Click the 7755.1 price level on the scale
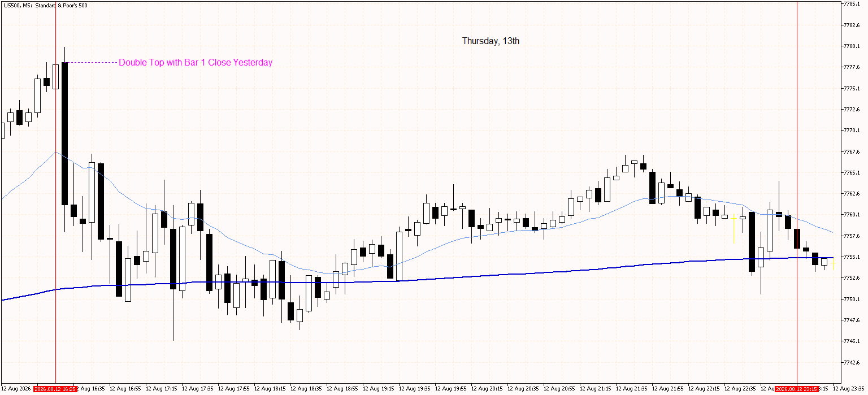The height and width of the screenshot is (395, 868). click(851, 257)
